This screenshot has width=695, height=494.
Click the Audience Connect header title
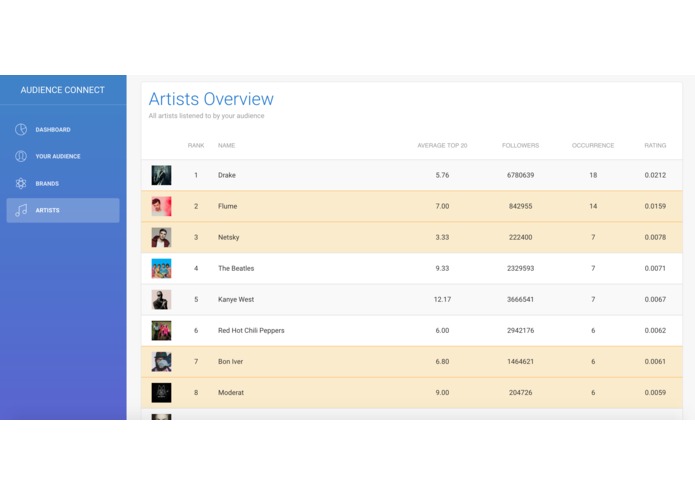tap(62, 90)
